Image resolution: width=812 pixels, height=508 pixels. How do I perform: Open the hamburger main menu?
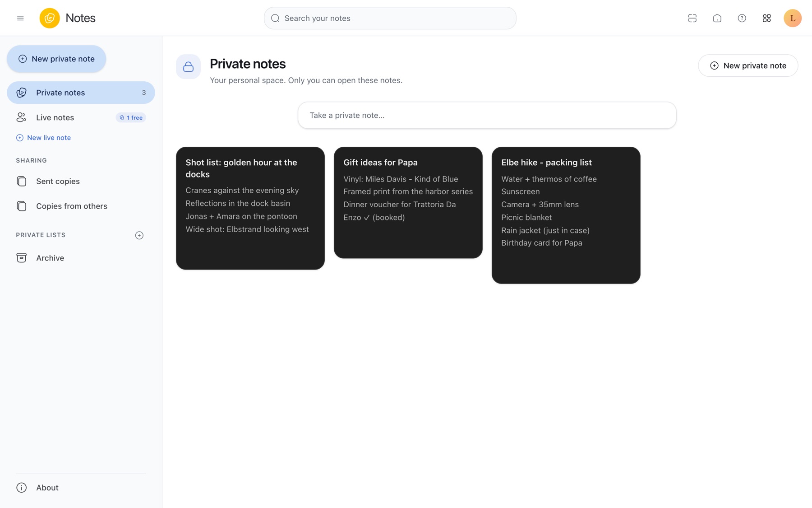point(20,18)
